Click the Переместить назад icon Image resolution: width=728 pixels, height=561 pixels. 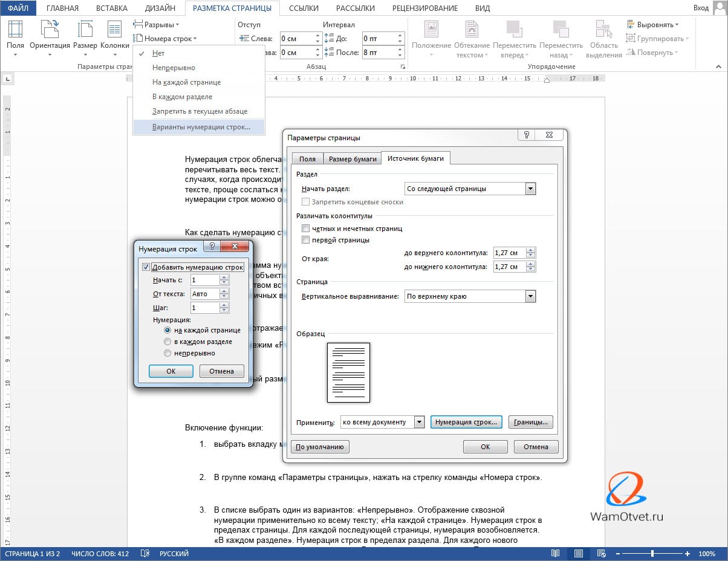561,28
